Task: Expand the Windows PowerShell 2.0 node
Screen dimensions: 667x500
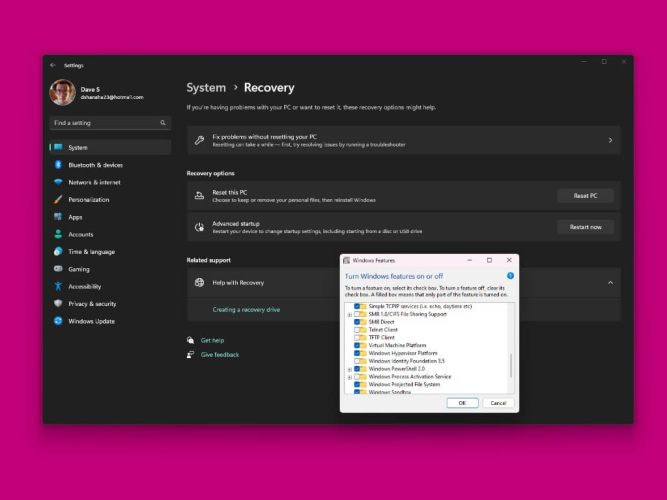Action: coord(350,369)
